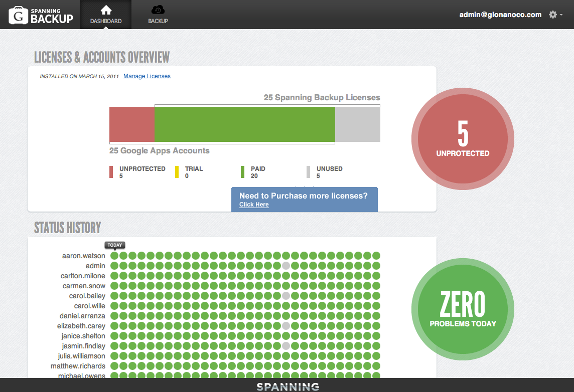Click the red unprotected bar segment
This screenshot has width=574, height=392.
pyautogui.click(x=132, y=124)
